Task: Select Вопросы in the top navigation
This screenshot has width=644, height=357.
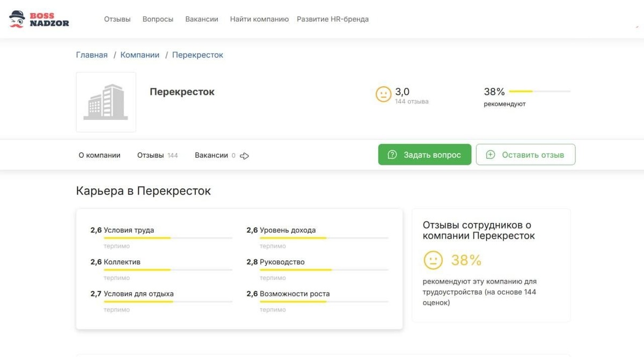Action: pos(157,19)
